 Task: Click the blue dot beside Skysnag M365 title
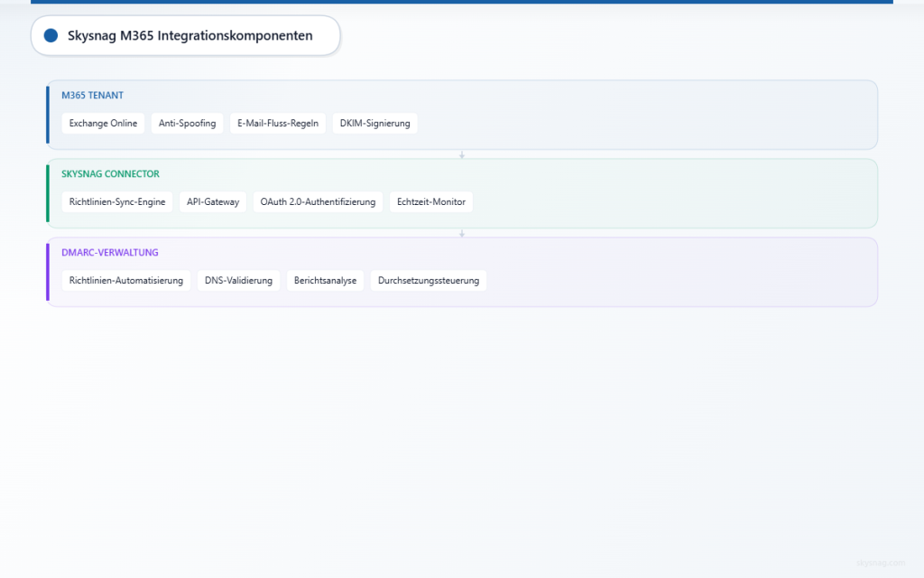click(x=51, y=35)
